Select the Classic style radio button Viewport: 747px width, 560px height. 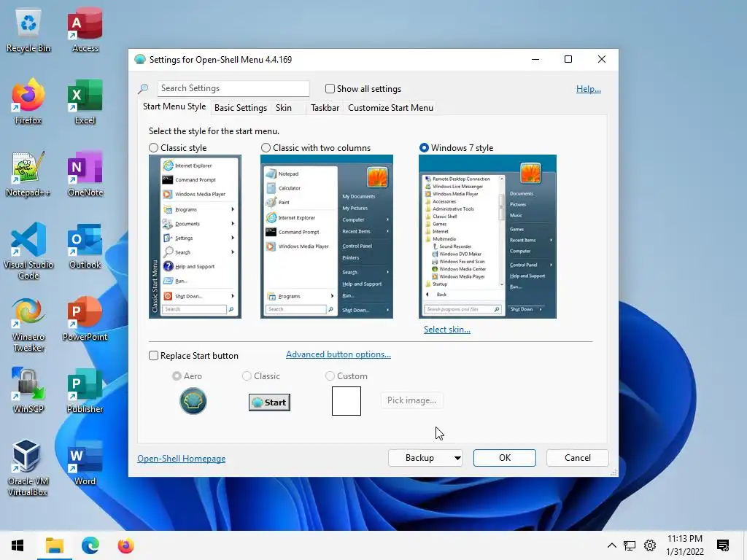click(x=153, y=148)
